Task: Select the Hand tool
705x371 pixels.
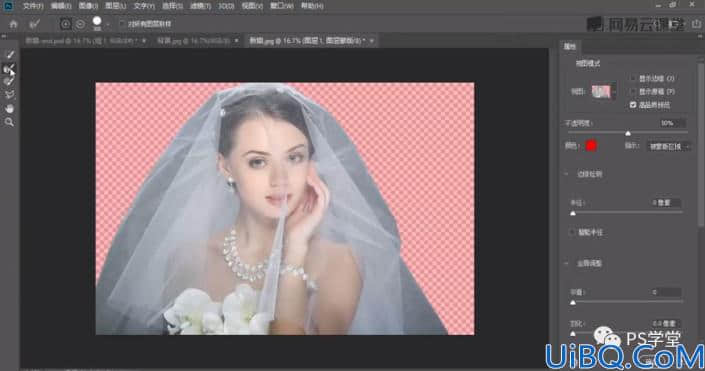Action: pyautogui.click(x=9, y=108)
